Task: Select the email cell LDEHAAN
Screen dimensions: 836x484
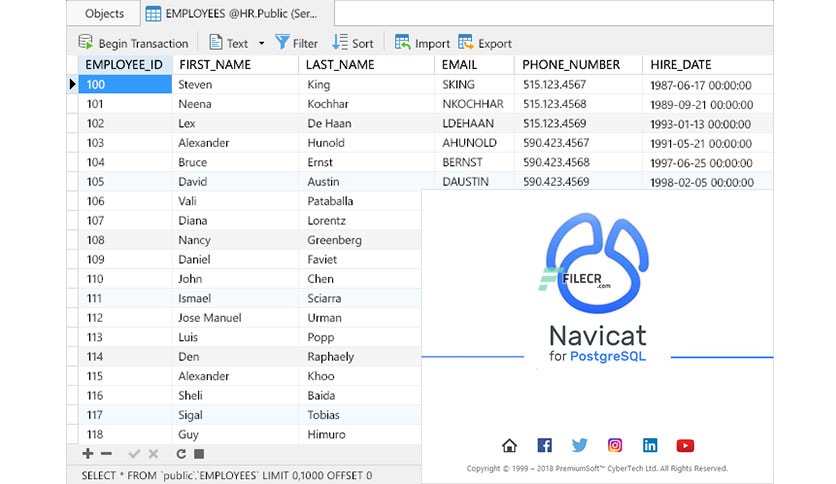Action: point(475,123)
